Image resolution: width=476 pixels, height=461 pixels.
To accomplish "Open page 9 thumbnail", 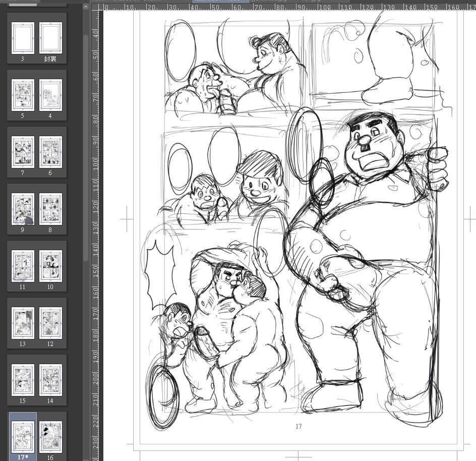I will coord(23,209).
